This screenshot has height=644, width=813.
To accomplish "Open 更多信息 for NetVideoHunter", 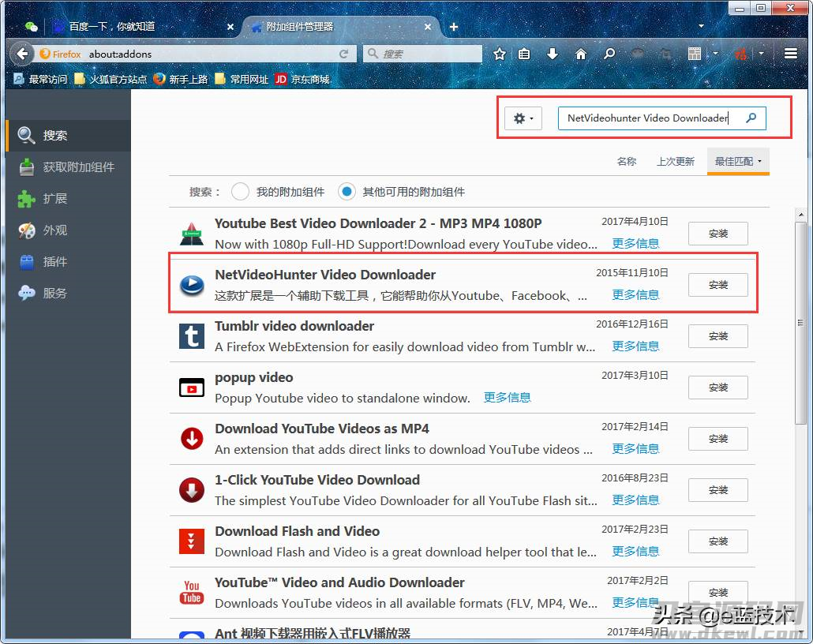I will click(x=635, y=295).
